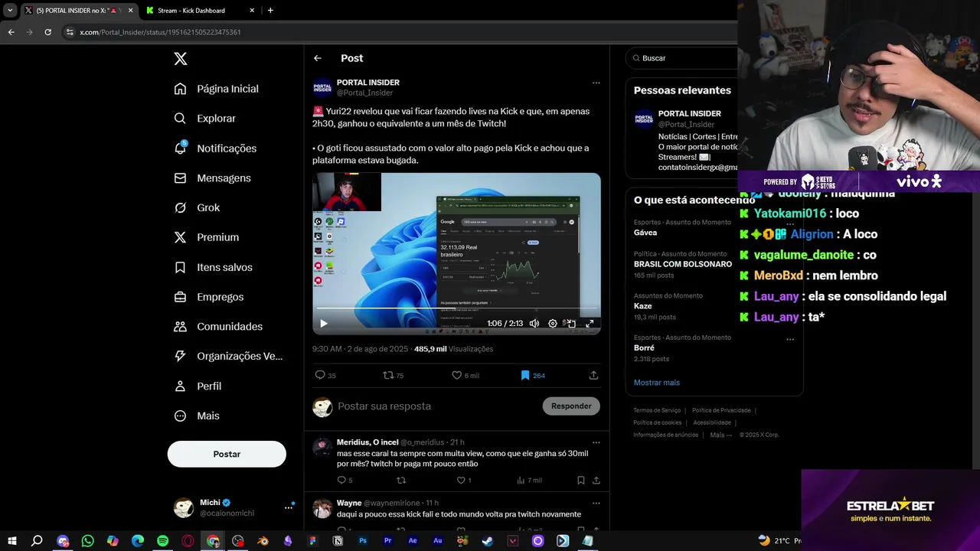Click the Responder button
980x551 pixels.
[571, 406]
